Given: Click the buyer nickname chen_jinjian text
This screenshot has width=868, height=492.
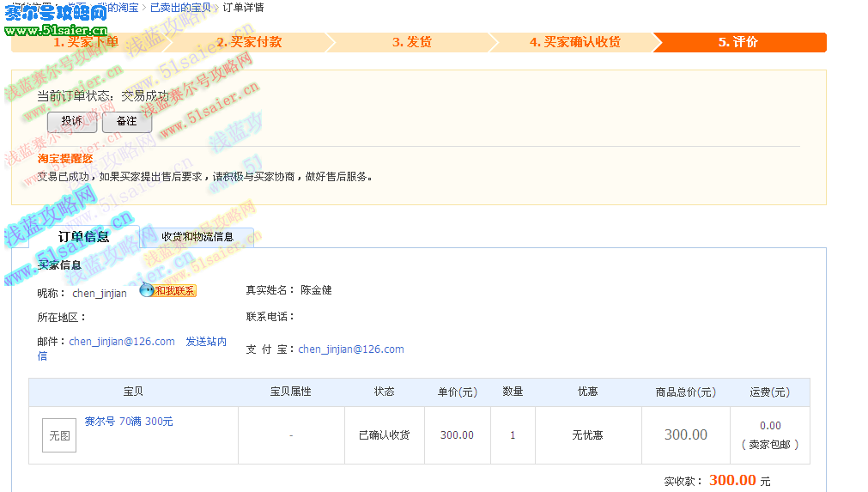Looking at the screenshot, I should [100, 294].
